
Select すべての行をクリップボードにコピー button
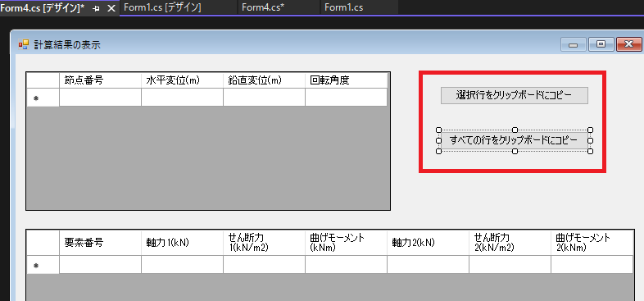click(515, 140)
